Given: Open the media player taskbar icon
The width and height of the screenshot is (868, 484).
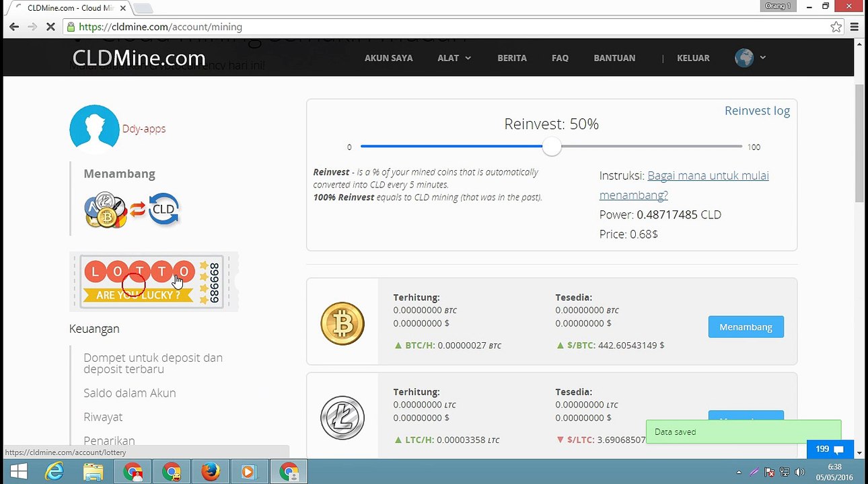Looking at the screenshot, I should coord(249,472).
